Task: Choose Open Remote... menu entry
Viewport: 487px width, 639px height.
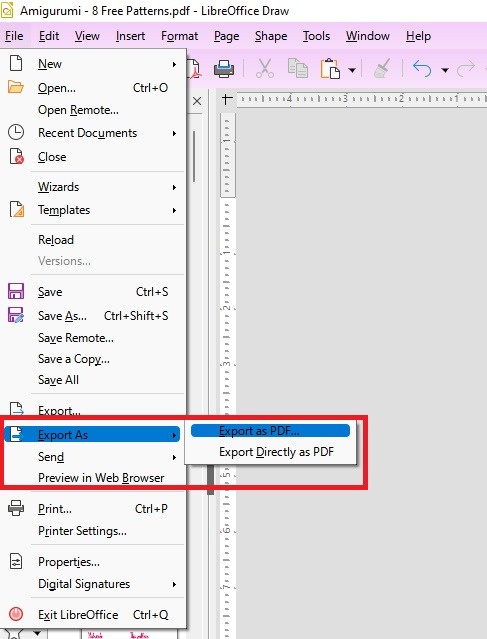Action: click(93, 110)
